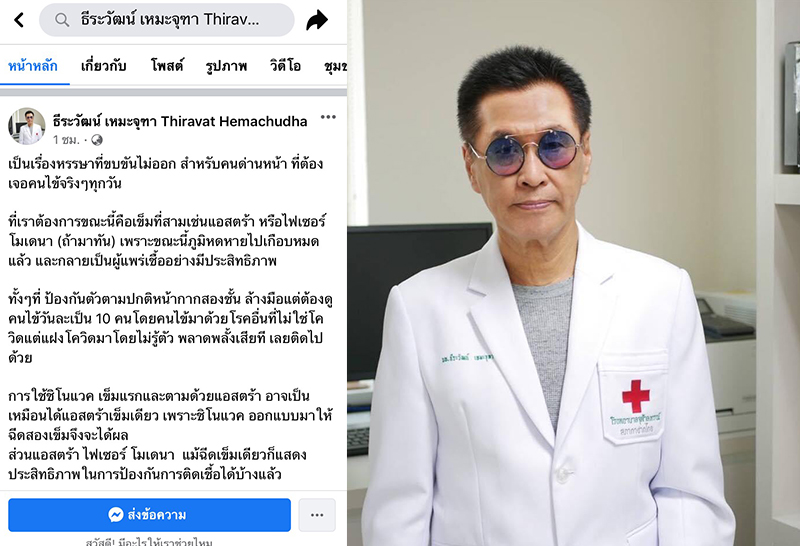
Task: Open more actions button beside message
Action: click(317, 515)
